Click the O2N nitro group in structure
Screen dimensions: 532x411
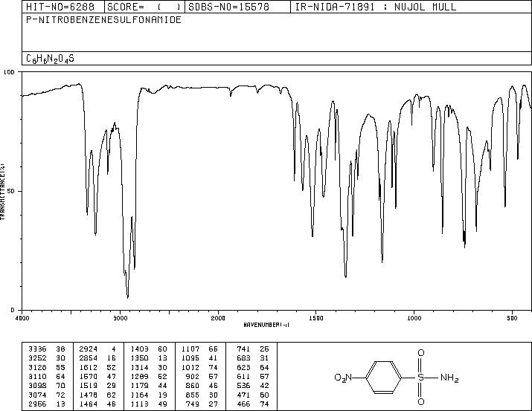tap(343, 378)
